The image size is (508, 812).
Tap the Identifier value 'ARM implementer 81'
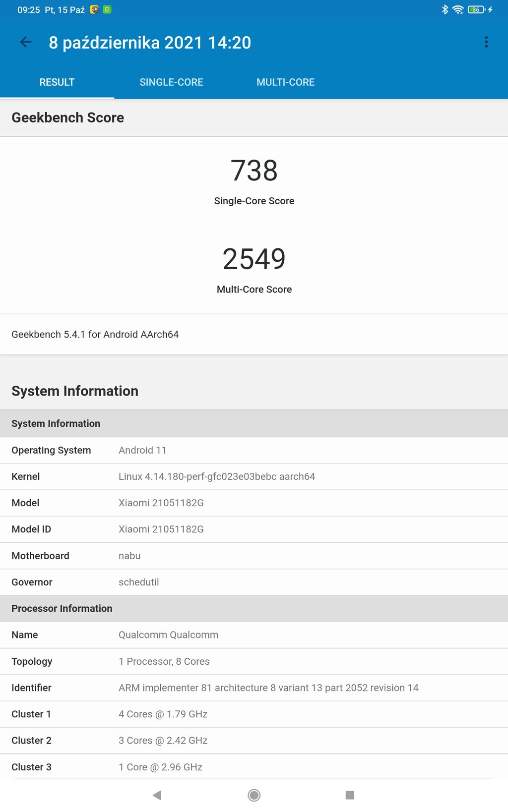[268, 688]
